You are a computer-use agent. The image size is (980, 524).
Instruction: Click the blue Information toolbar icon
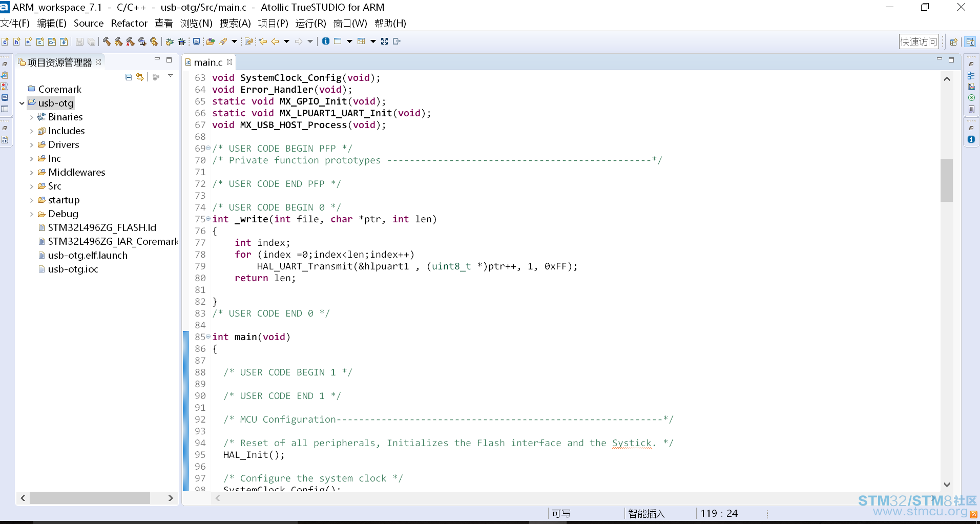[x=326, y=41]
